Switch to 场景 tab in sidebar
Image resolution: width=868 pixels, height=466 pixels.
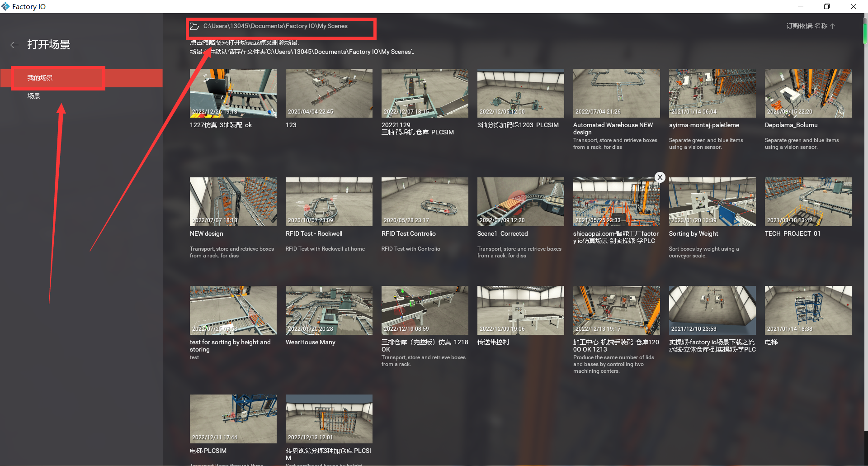tap(34, 96)
